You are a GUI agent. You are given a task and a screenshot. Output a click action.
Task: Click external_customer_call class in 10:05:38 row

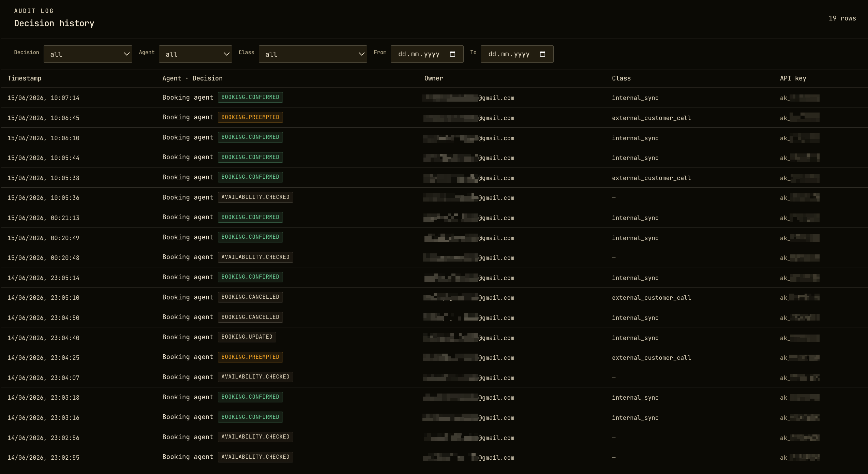[651, 178]
